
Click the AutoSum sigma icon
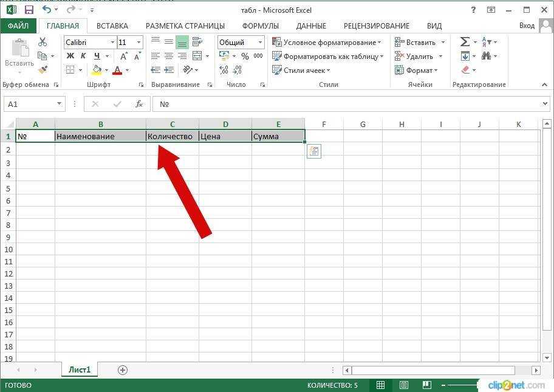pos(465,42)
